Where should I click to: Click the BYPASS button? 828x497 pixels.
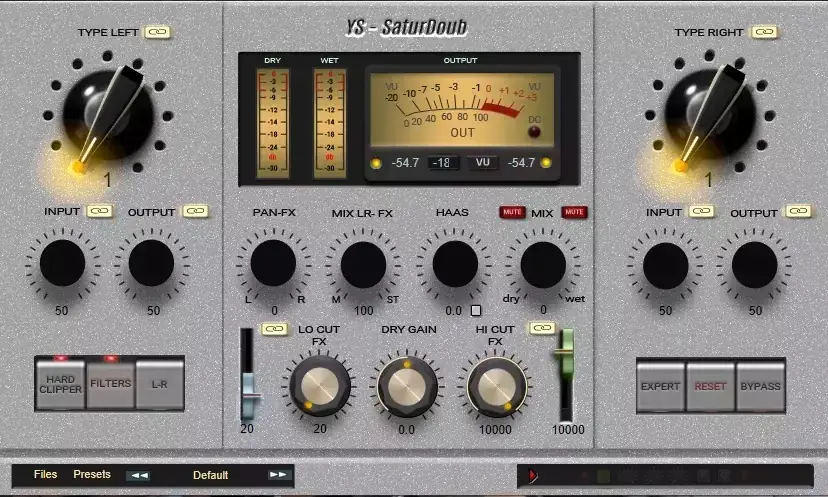[759, 386]
